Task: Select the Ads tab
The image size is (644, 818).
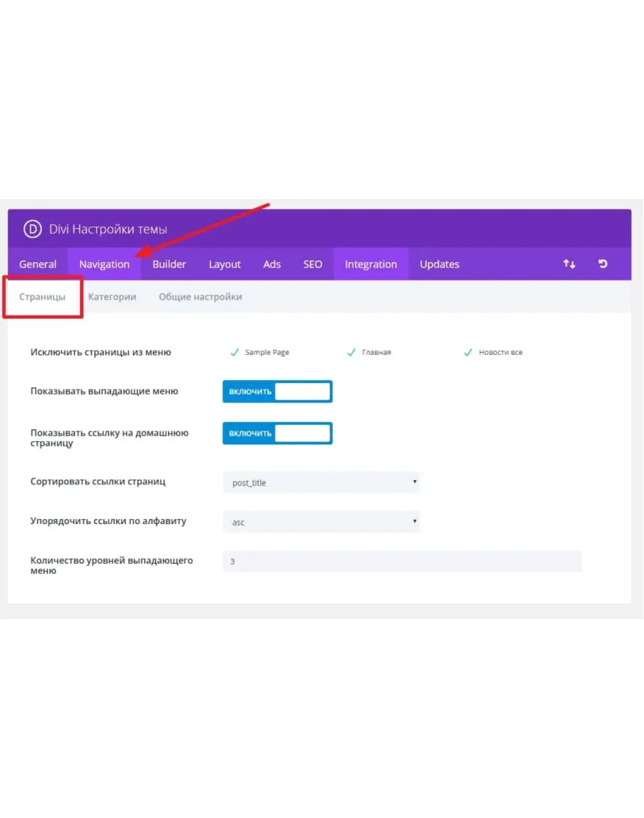Action: click(272, 264)
